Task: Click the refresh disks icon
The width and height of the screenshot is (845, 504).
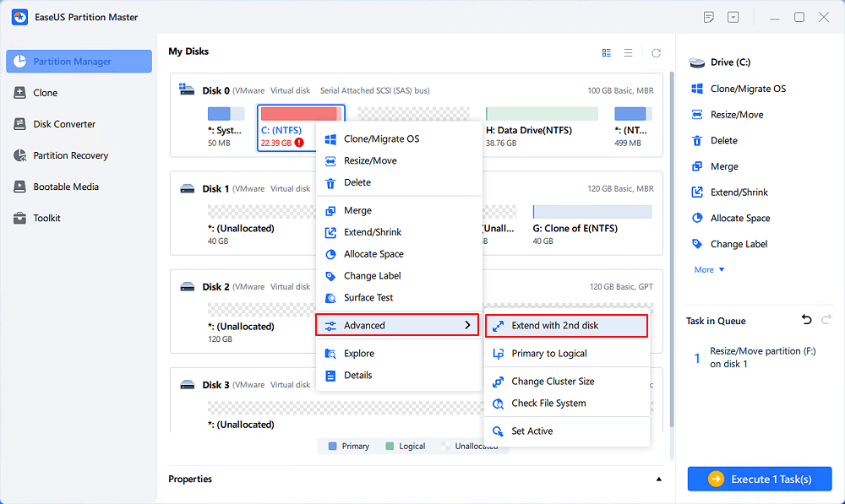Action: pos(656,52)
